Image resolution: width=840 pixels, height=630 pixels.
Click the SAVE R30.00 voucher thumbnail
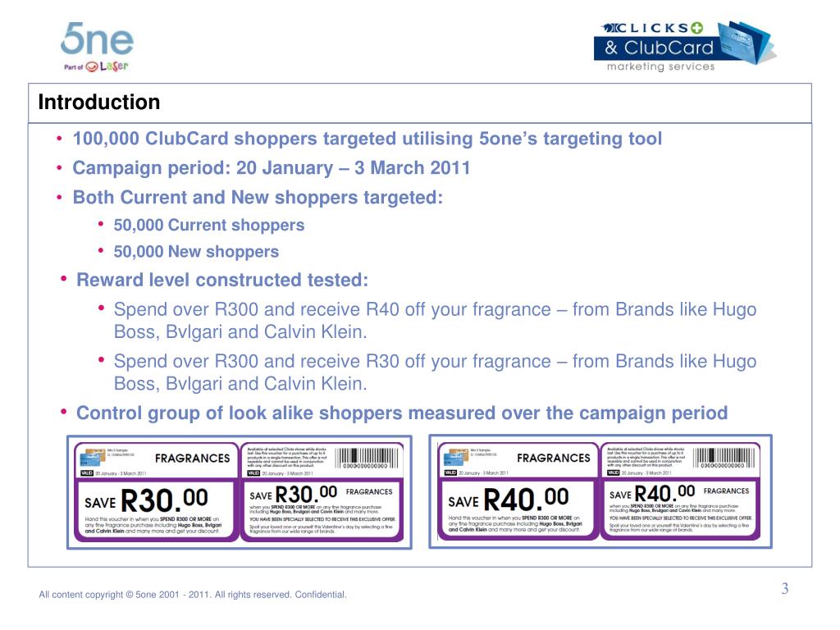pos(239,492)
